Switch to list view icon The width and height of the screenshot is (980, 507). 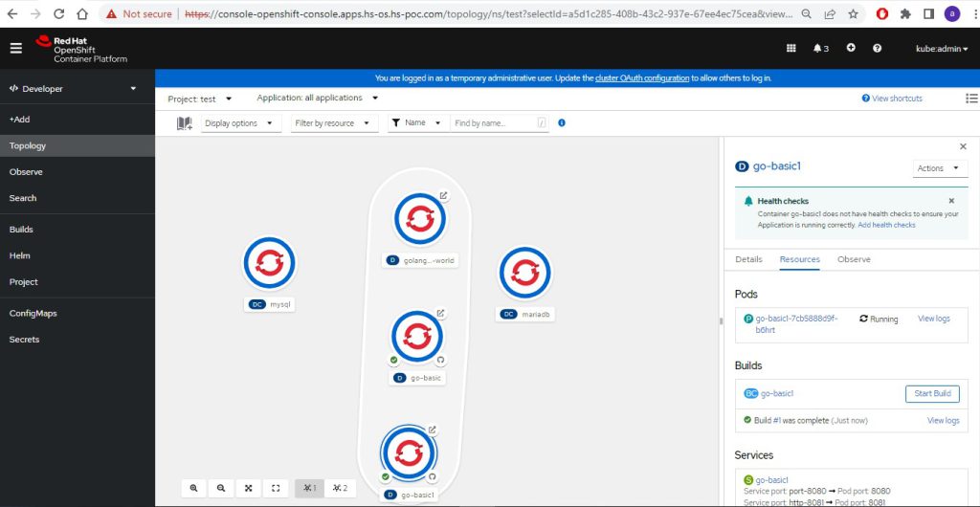[x=971, y=98]
